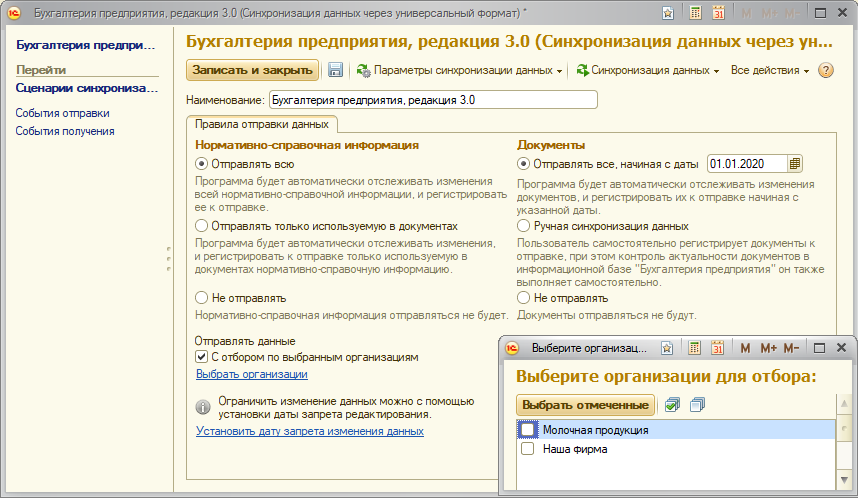Click the document start date field 01.01.2020
This screenshot has width=858, height=498.
747,164
